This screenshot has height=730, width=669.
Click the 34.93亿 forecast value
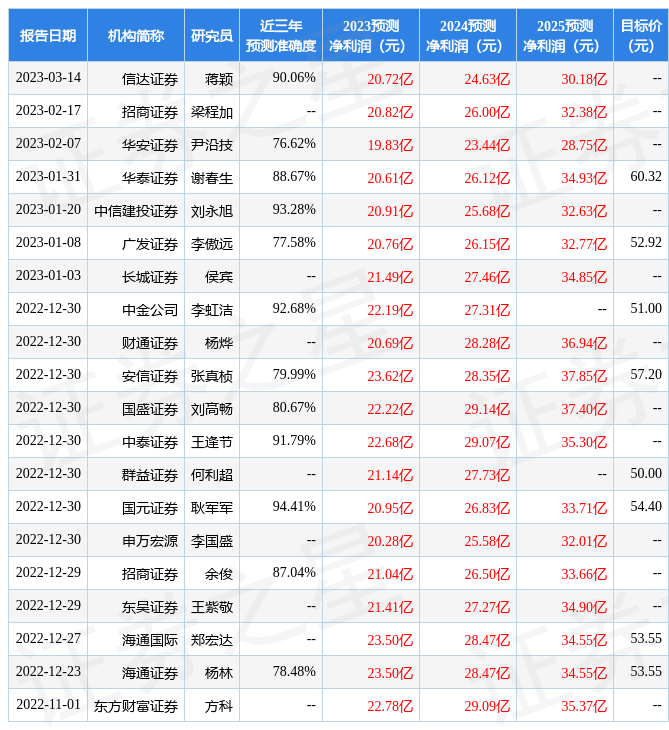[584, 178]
